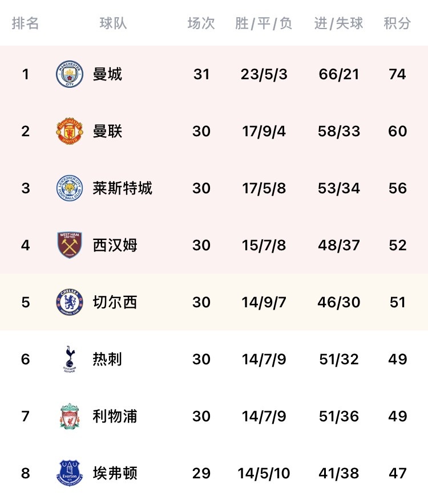Select the Chelsea club crest
This screenshot has height=504, width=428.
70,302
